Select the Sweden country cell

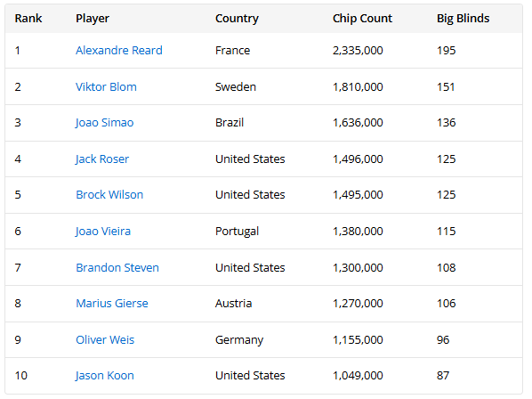236,87
